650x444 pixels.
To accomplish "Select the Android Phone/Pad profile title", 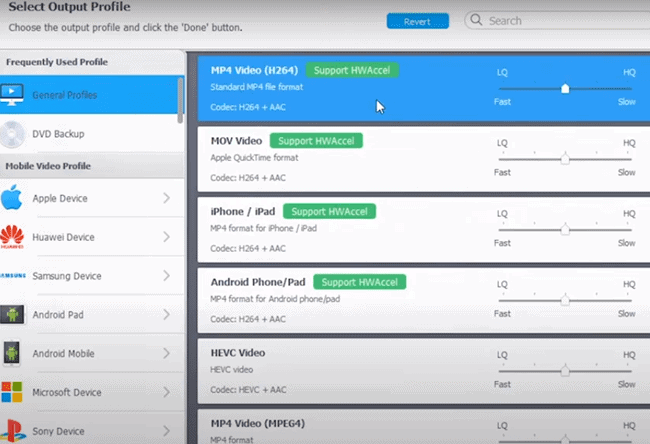I will click(x=258, y=282).
